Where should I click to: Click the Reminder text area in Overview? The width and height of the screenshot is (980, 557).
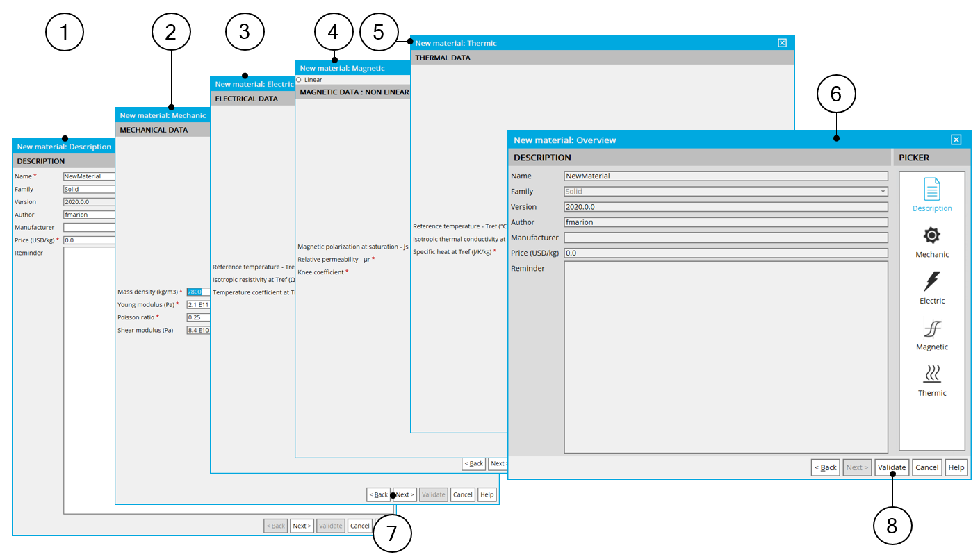(x=725, y=357)
